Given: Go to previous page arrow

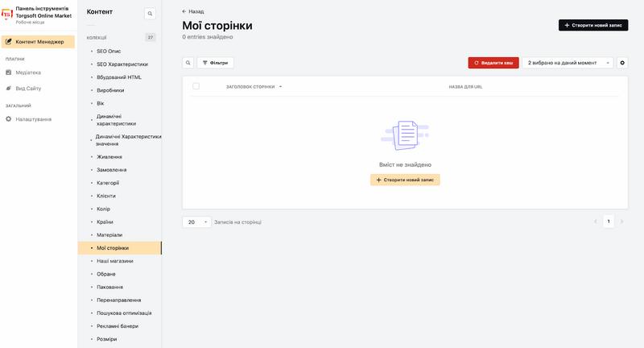Looking at the screenshot, I should pyautogui.click(x=596, y=222).
